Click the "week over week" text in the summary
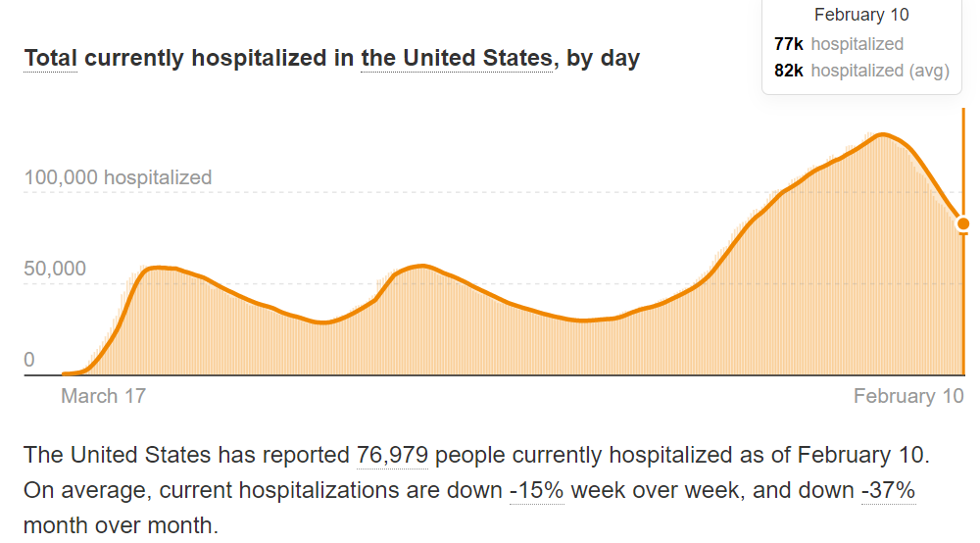980x543 pixels. click(642, 489)
